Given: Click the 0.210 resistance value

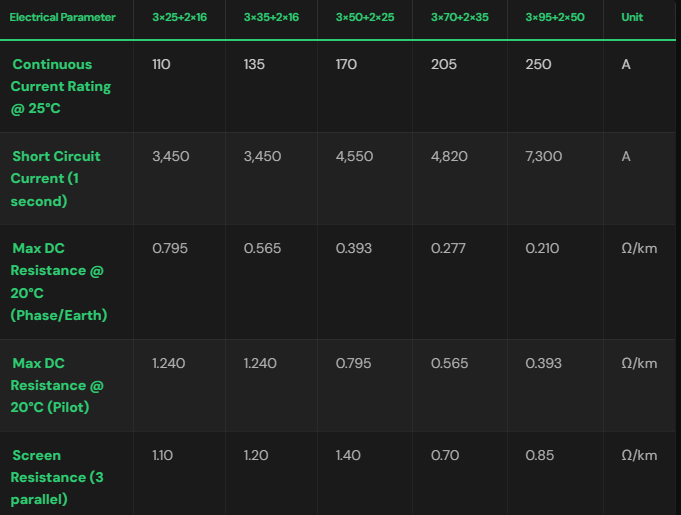Looking at the screenshot, I should point(542,248).
